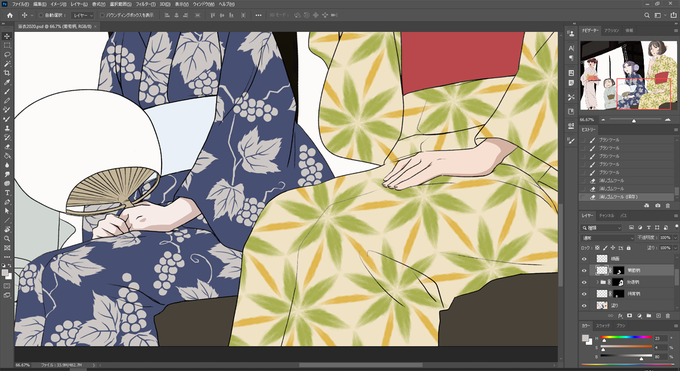This screenshot has width=680, height=371.
Task: Click the navigator zoom-out small mountains button
Action: [603, 119]
